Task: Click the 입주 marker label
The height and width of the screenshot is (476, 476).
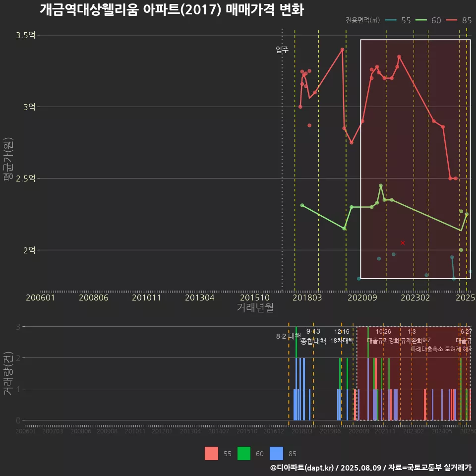Action: [x=282, y=50]
